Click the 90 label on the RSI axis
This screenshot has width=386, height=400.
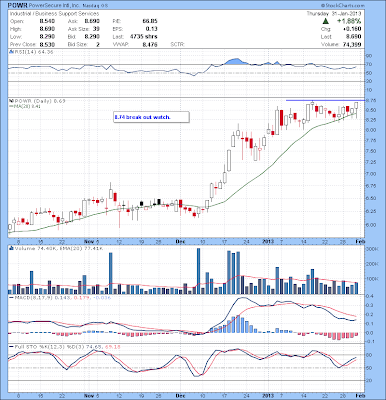click(368, 56)
